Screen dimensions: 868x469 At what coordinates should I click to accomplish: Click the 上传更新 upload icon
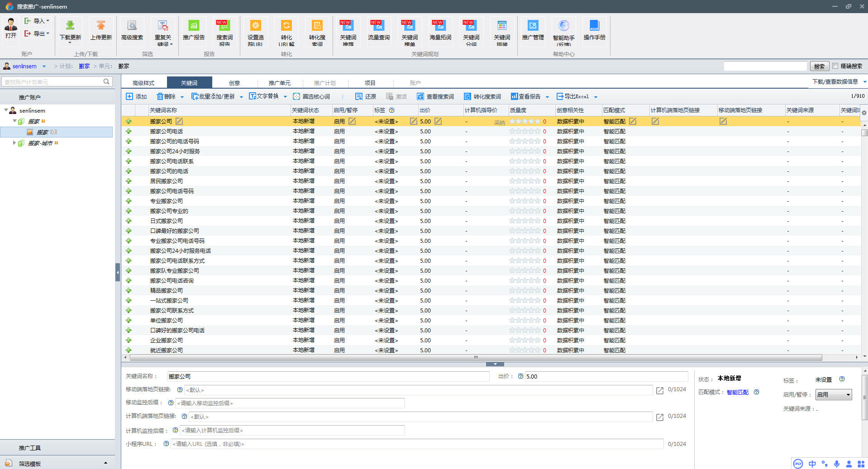(x=101, y=26)
